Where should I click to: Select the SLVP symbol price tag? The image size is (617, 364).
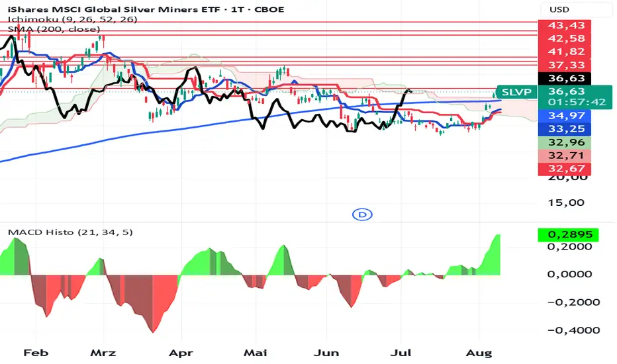point(516,92)
